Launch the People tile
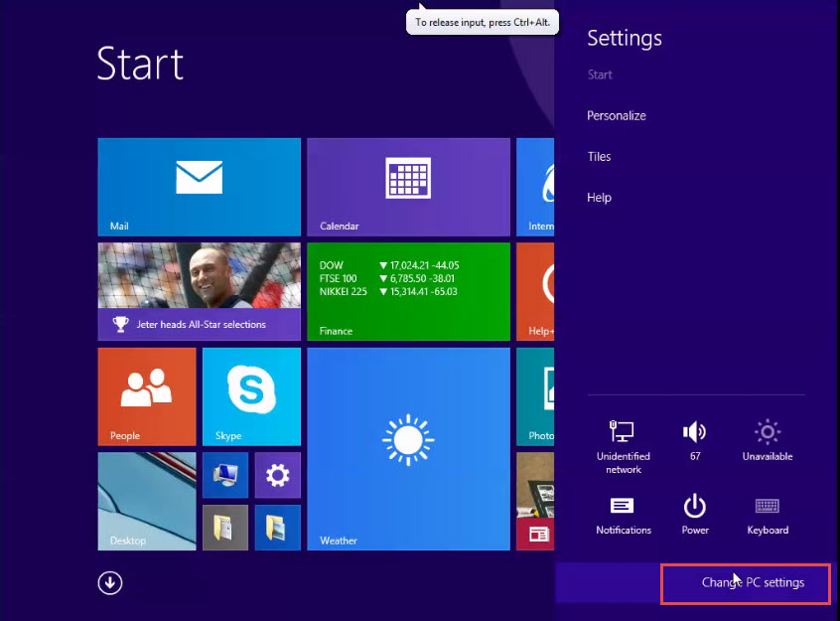 (x=147, y=396)
